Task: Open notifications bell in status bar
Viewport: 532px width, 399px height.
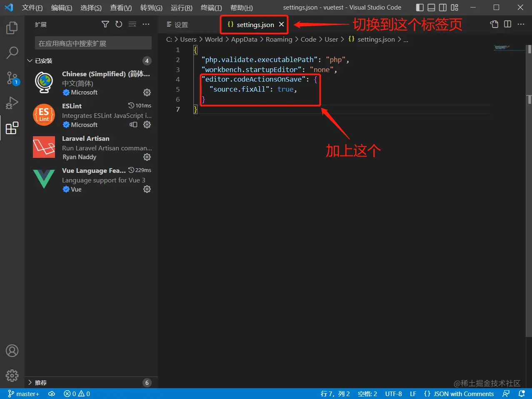Action: pyautogui.click(x=522, y=394)
